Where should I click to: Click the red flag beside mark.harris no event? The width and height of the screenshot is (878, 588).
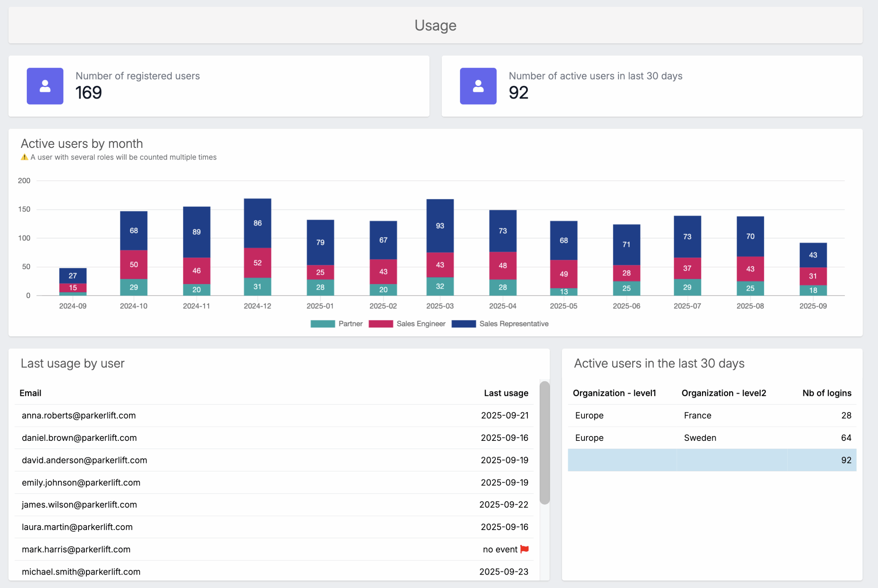[x=524, y=549]
